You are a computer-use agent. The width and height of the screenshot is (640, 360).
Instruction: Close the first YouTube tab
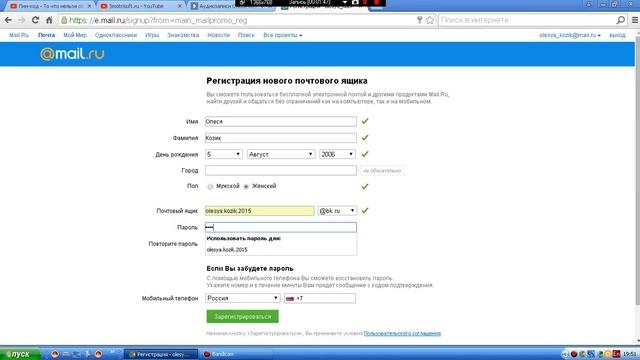89,6
